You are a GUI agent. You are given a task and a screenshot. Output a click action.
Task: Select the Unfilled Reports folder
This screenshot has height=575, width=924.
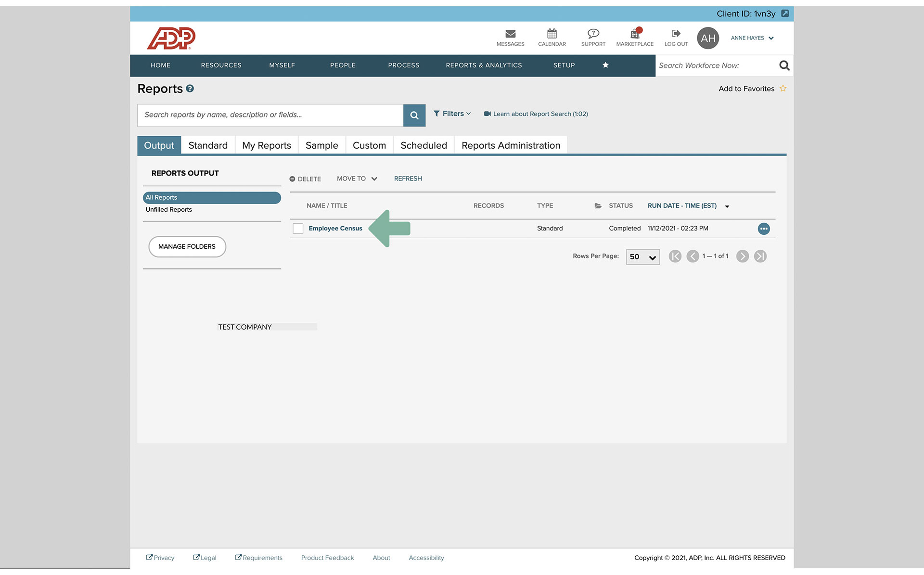click(168, 210)
